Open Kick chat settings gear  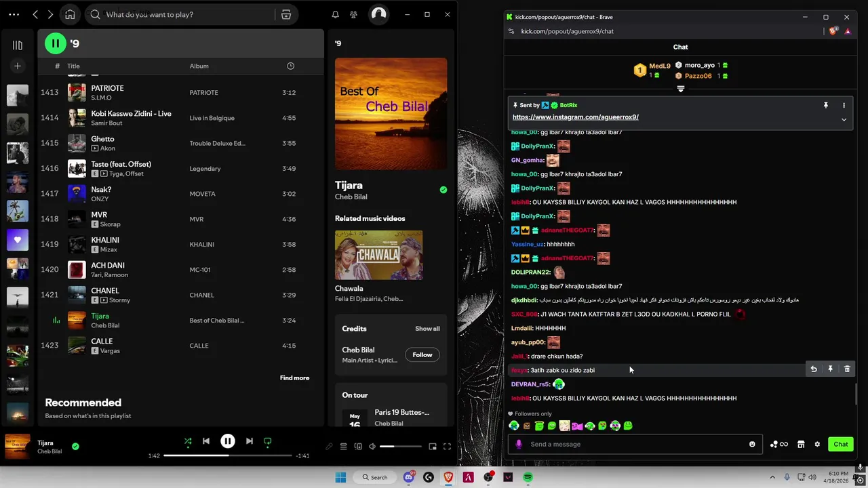coord(817,445)
